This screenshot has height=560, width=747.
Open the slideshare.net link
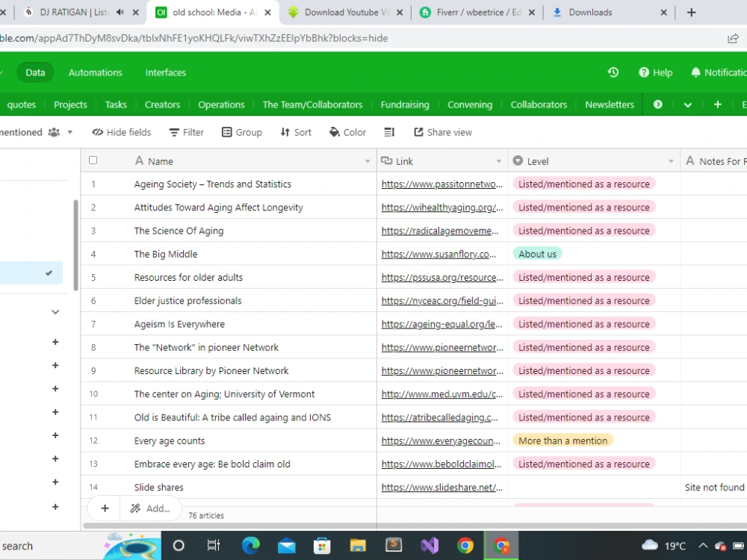tap(442, 488)
